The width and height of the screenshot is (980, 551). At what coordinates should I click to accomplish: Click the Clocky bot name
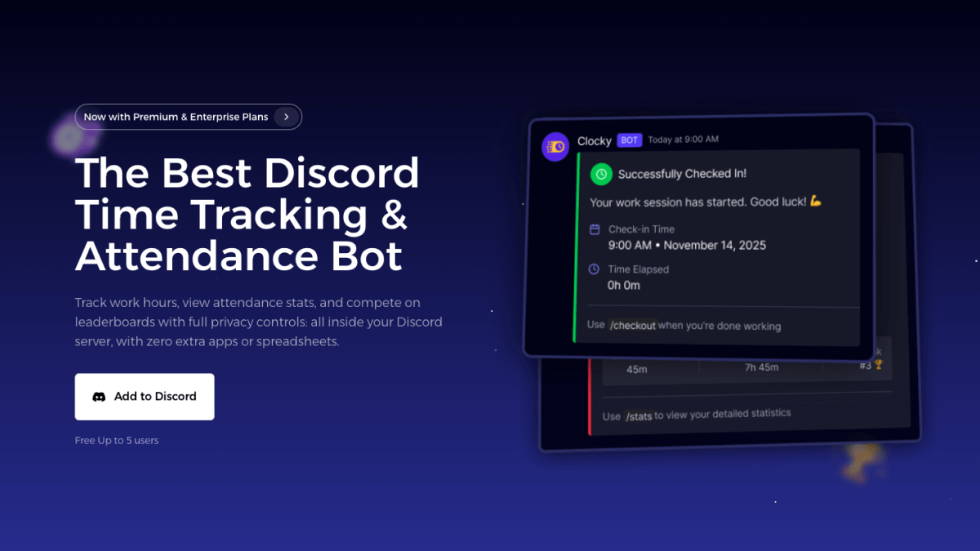click(595, 141)
